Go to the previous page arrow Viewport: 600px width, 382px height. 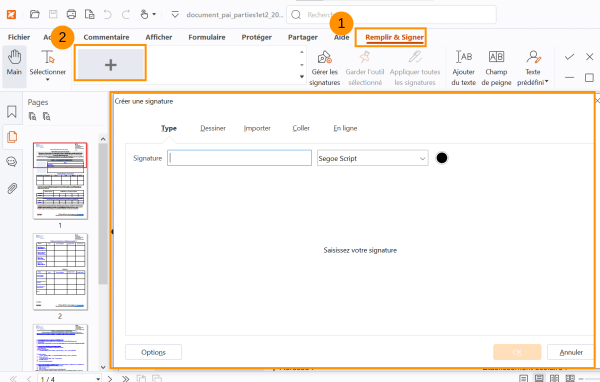point(29,379)
